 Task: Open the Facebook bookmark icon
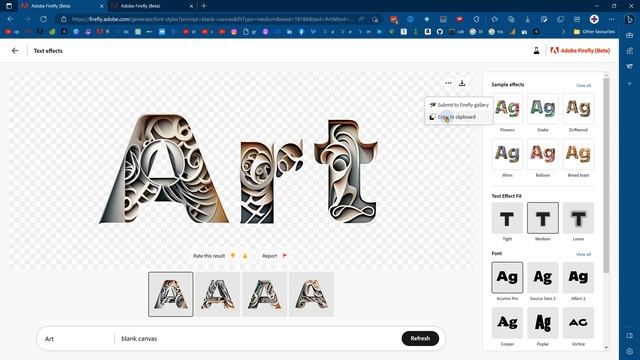(301, 31)
